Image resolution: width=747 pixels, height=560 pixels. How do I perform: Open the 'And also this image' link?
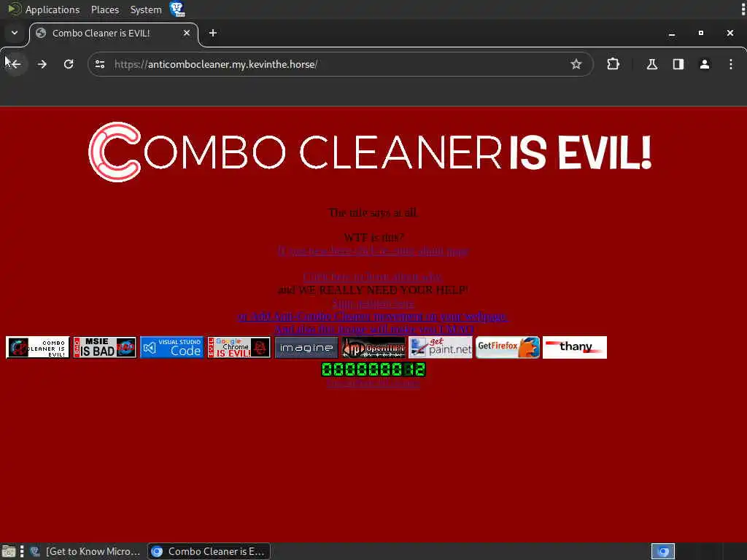click(374, 329)
